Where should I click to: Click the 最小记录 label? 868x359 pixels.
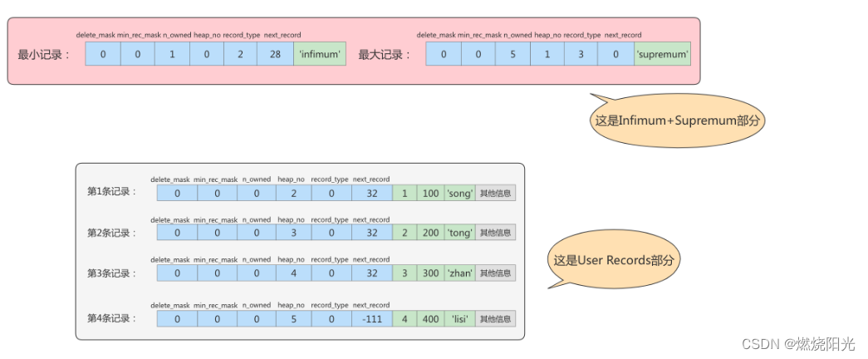point(44,55)
